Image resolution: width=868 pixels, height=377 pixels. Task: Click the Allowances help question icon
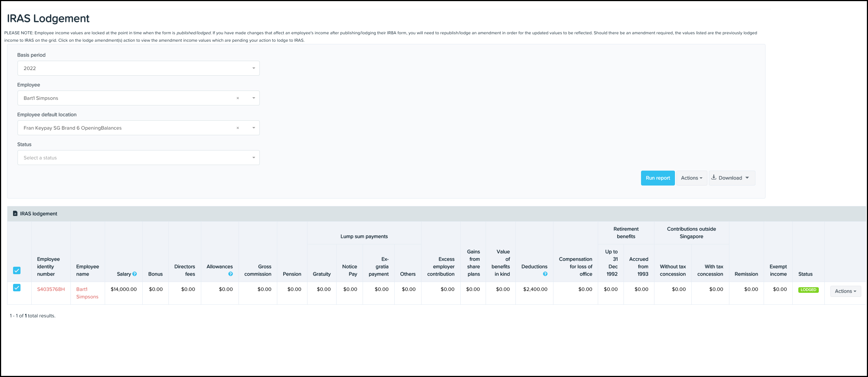230,274
